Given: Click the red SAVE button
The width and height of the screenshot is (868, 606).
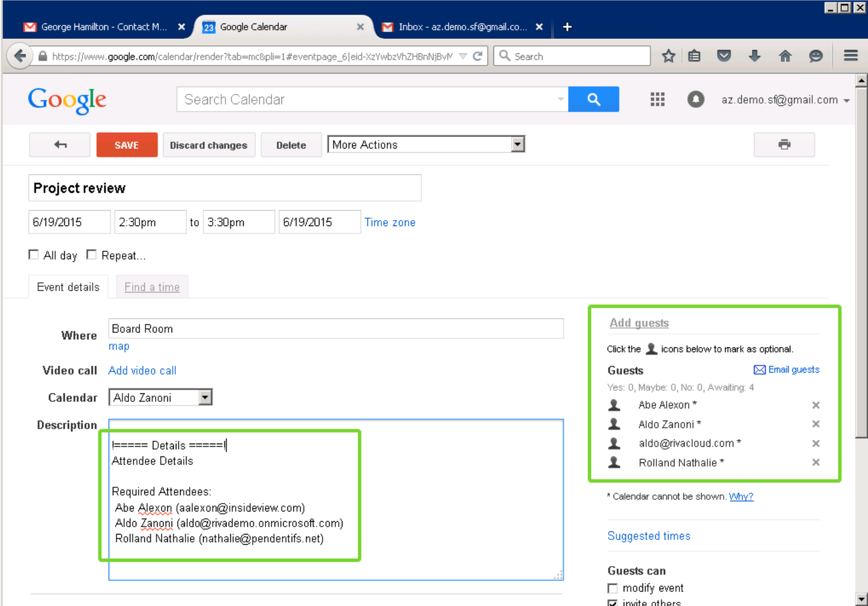Looking at the screenshot, I should coord(127,145).
